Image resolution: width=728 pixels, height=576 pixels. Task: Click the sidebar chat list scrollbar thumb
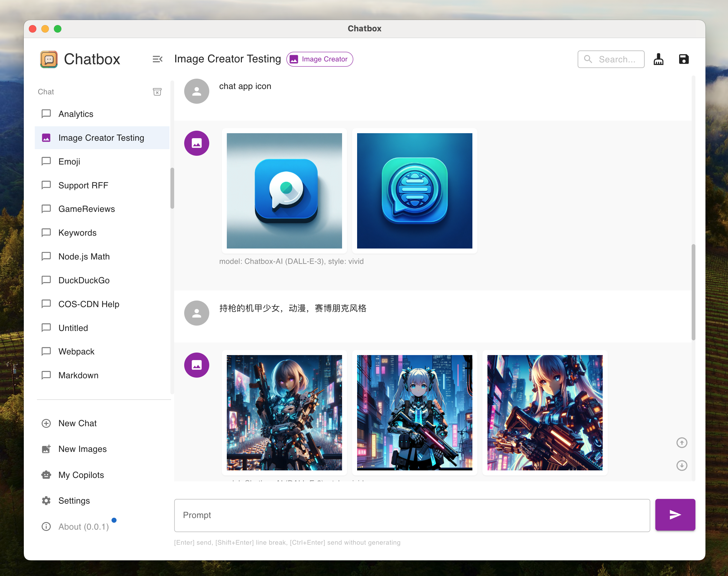coord(172,188)
